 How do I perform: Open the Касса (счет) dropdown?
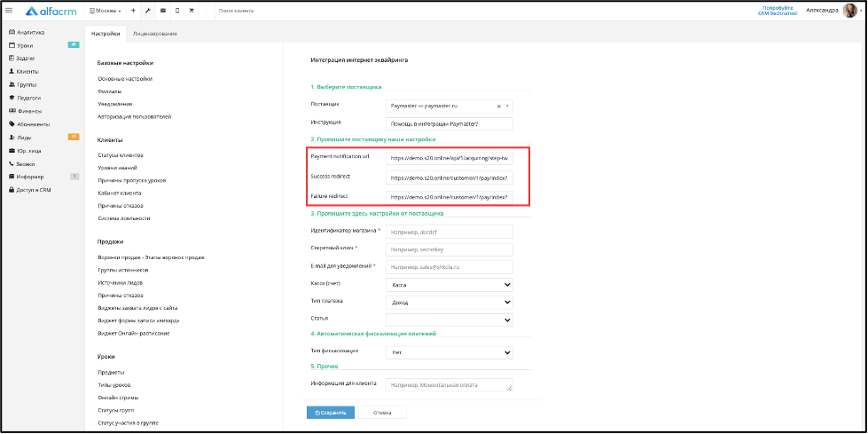[449, 285]
